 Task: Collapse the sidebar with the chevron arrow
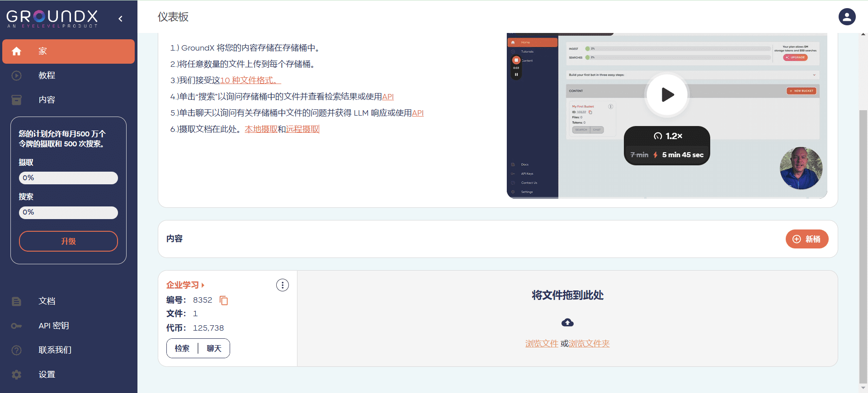[120, 19]
